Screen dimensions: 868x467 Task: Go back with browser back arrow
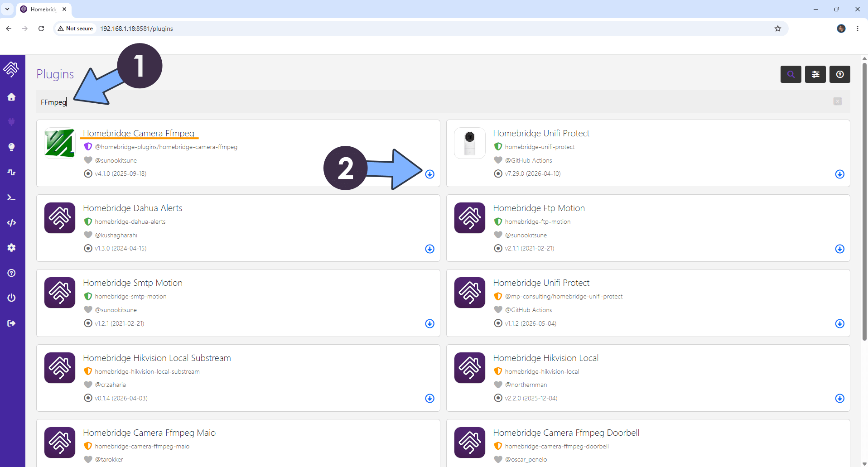click(x=9, y=29)
